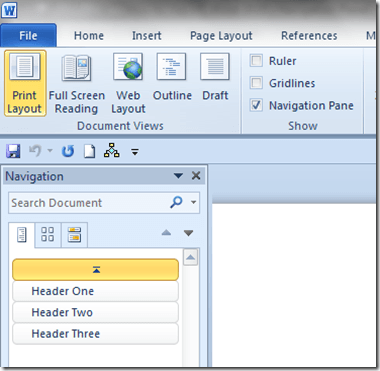Click the Redo/Repeat blue arrow icon
This screenshot has height=371, width=380.
coord(68,152)
